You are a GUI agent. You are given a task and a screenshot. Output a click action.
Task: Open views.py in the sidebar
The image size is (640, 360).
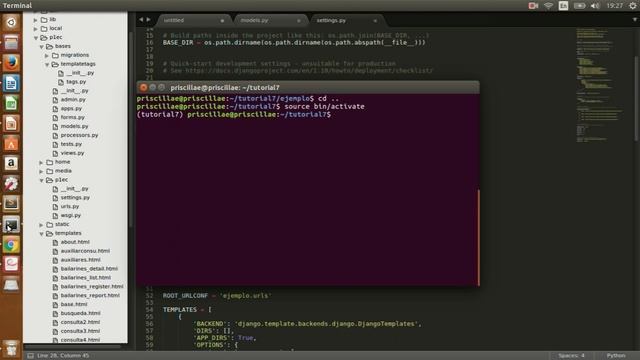(x=72, y=153)
